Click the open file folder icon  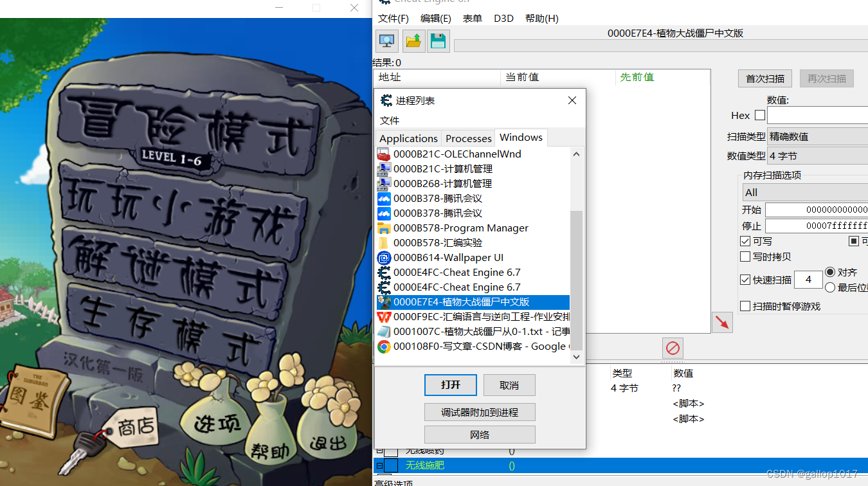413,41
